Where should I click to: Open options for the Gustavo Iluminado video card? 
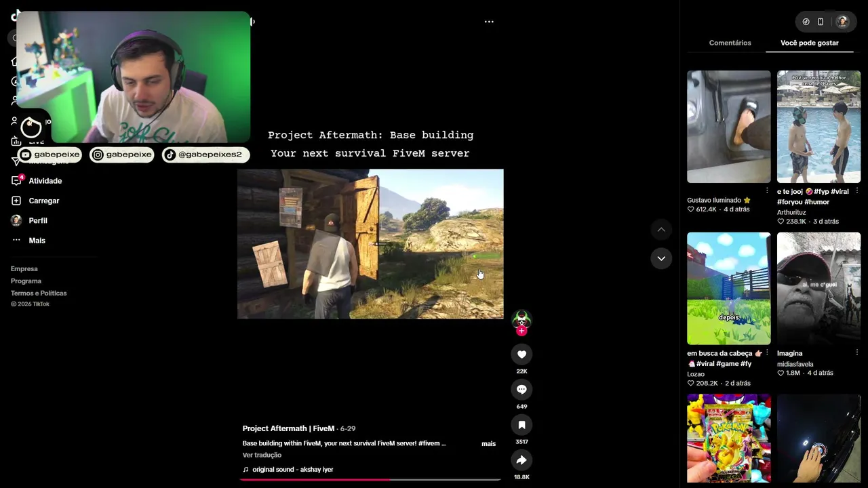point(767,190)
